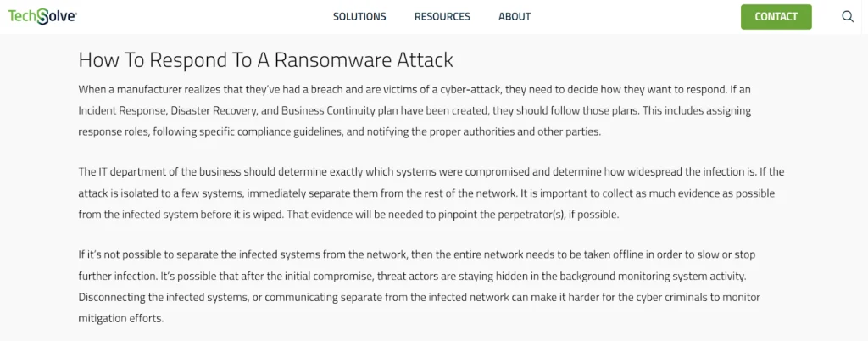Click the TechSolve logo
This screenshot has width=868, height=341.
pyautogui.click(x=42, y=16)
